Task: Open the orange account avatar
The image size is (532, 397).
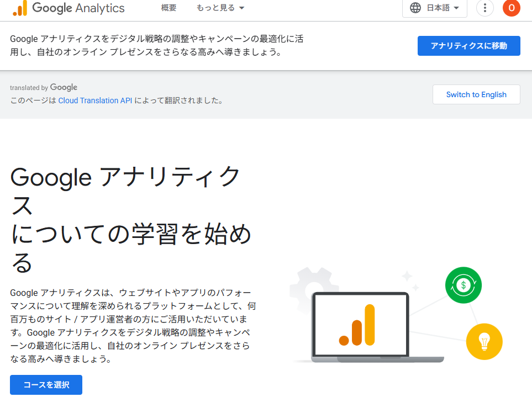Action: click(x=512, y=8)
